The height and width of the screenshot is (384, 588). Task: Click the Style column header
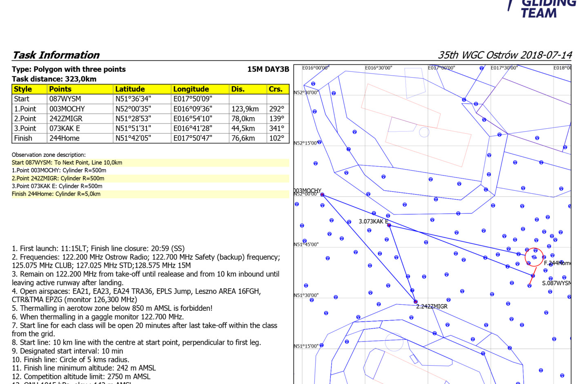pyautogui.click(x=23, y=89)
